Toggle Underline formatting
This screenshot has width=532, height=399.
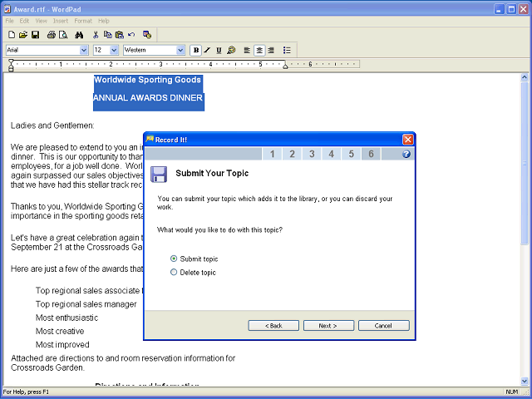pyautogui.click(x=219, y=50)
